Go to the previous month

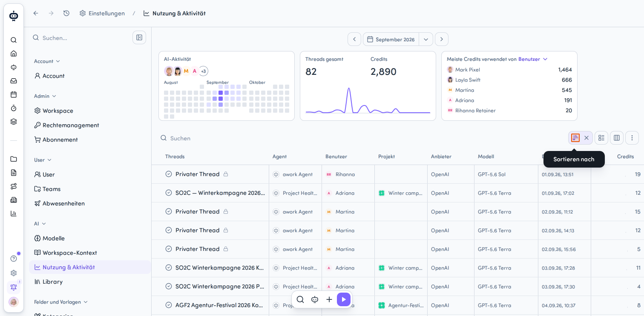tap(354, 39)
